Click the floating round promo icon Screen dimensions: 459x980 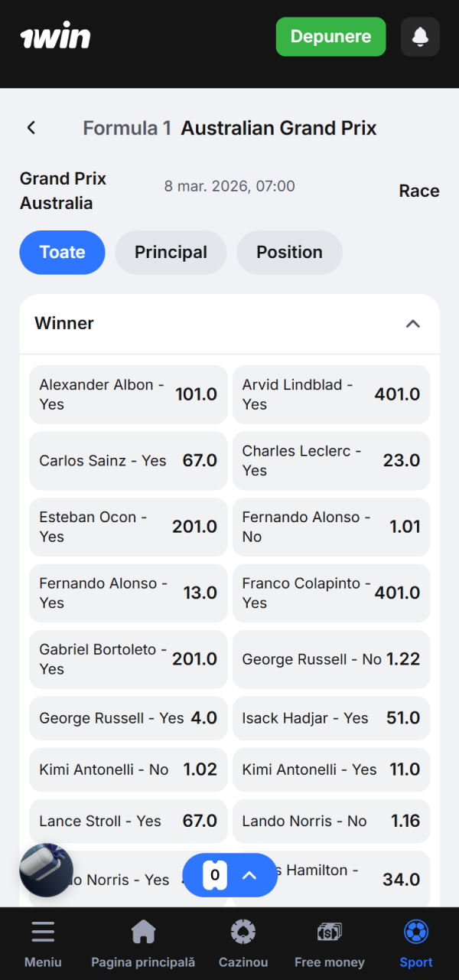click(46, 871)
